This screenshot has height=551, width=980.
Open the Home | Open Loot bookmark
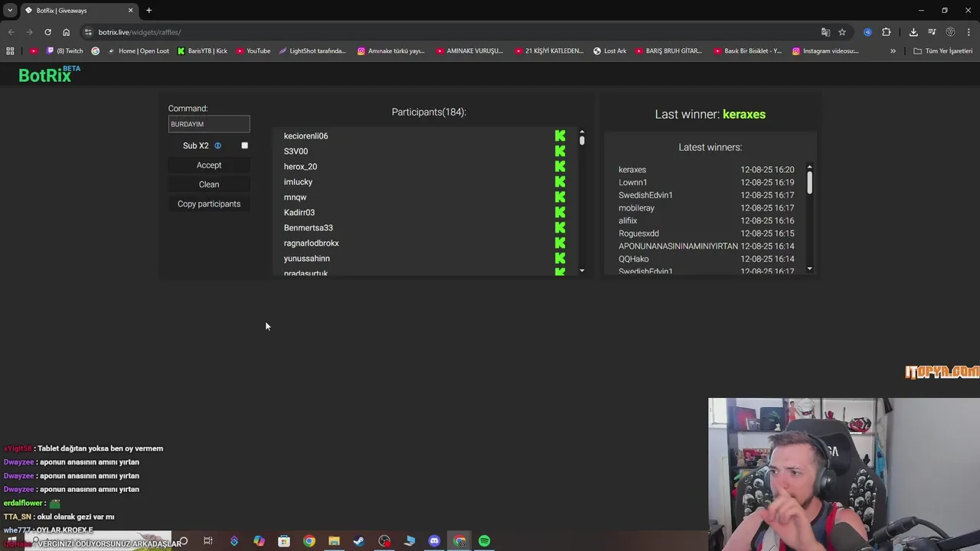click(x=139, y=51)
